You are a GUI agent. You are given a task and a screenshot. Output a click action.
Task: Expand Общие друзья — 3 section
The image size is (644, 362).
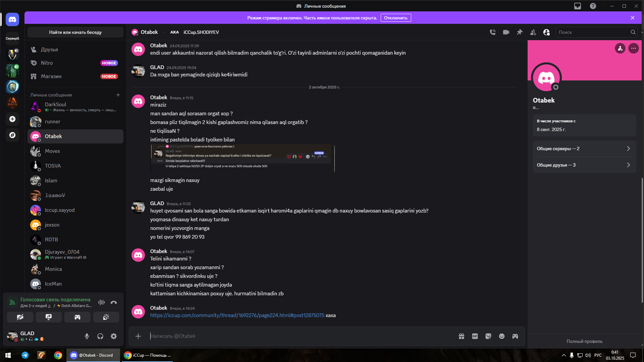coord(584,165)
